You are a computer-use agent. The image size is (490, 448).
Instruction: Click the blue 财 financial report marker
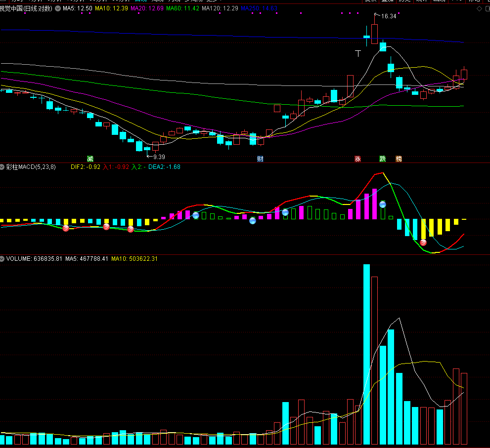(x=260, y=159)
